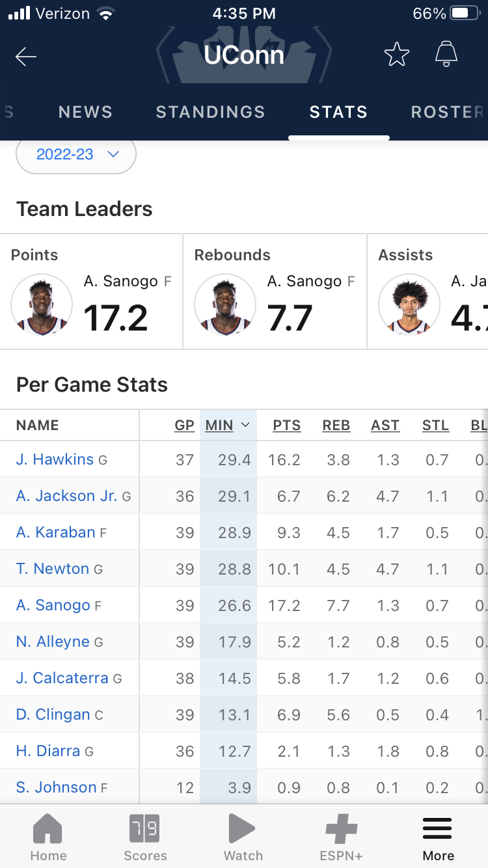Open the 2022-23 season dropdown

(x=76, y=155)
